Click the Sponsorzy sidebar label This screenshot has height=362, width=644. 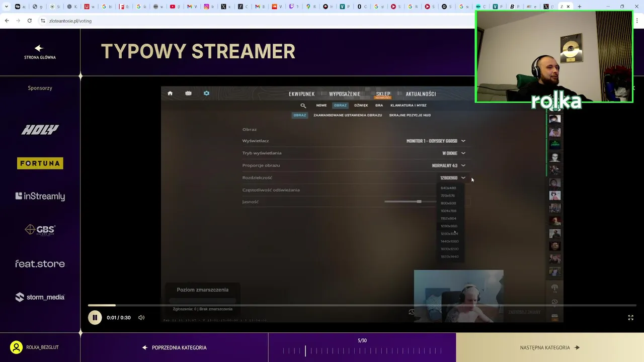tap(40, 88)
